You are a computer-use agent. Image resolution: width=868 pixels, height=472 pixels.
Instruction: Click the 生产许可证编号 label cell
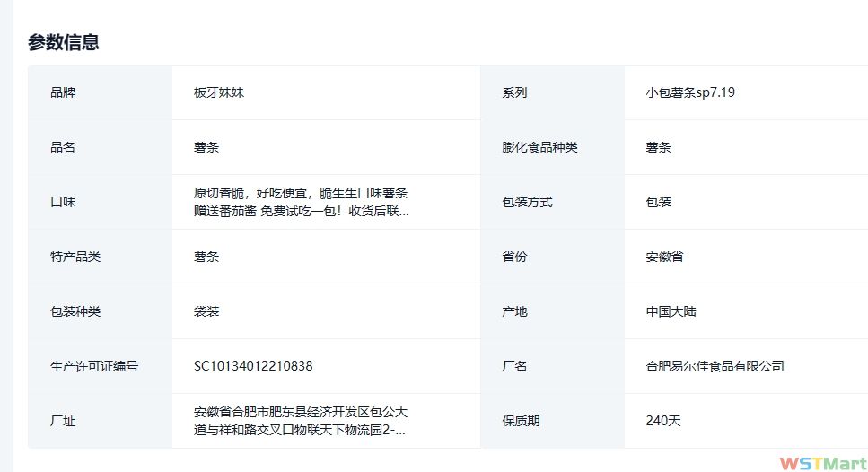[94, 366]
